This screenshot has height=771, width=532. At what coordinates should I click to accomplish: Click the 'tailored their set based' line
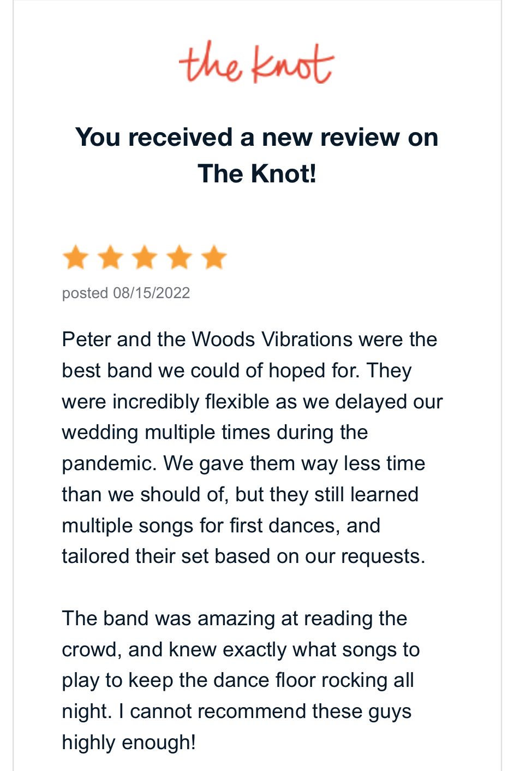pyautogui.click(x=243, y=556)
